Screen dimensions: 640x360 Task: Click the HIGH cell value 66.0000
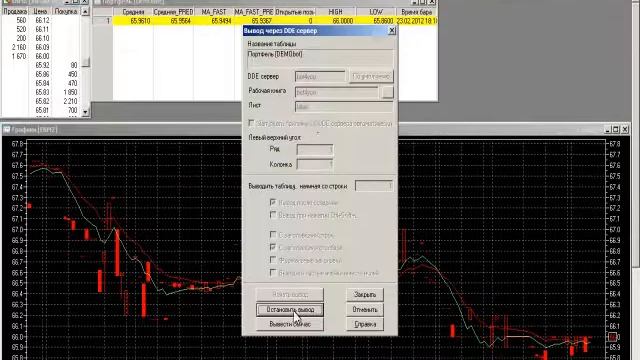tap(342, 21)
